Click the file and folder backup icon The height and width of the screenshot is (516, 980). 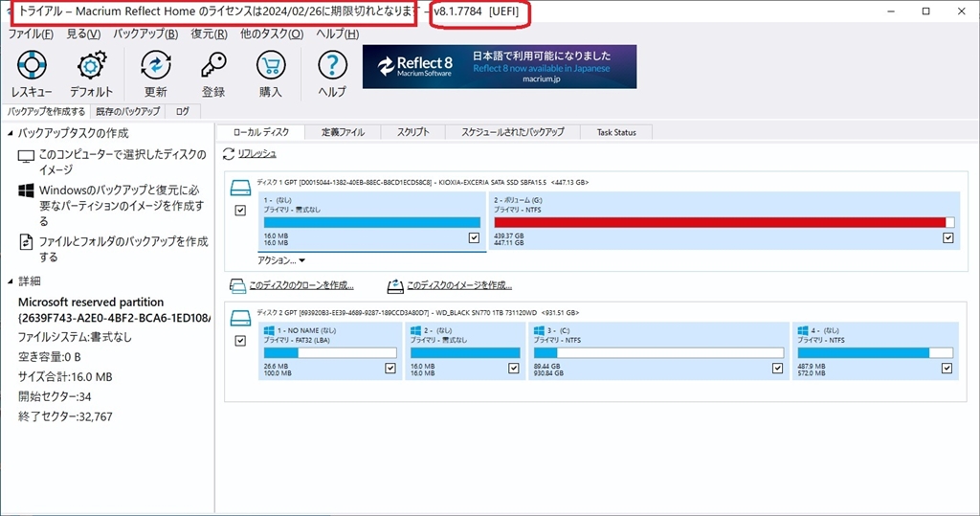(x=26, y=241)
